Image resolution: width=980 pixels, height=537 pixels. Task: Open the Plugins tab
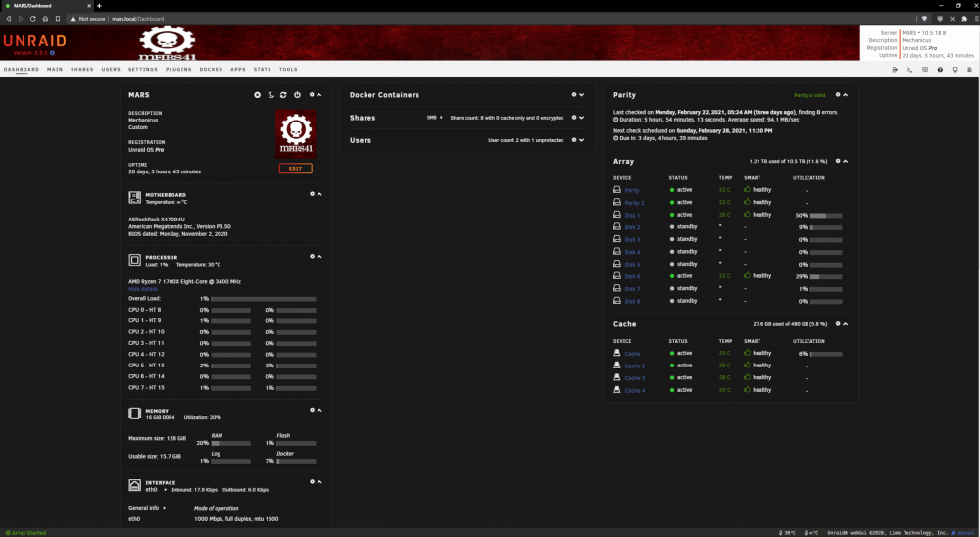[178, 70]
